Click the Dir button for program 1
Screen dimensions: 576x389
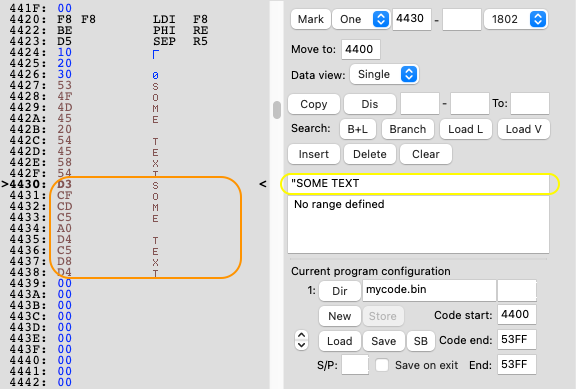[339, 291]
